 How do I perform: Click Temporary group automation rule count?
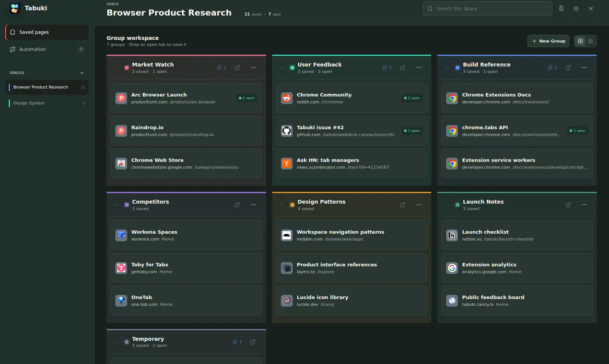pos(237,342)
